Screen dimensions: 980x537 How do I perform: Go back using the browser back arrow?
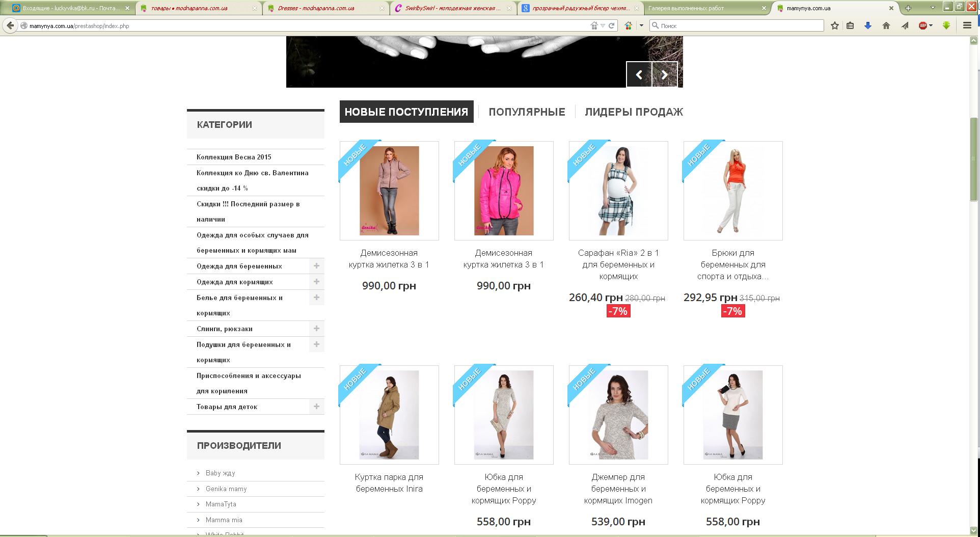(x=10, y=25)
